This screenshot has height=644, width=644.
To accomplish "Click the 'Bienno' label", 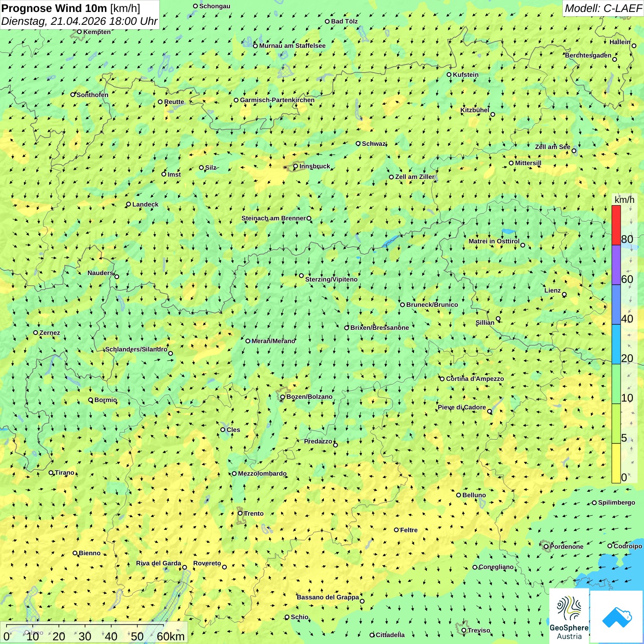I will click(90, 553).
